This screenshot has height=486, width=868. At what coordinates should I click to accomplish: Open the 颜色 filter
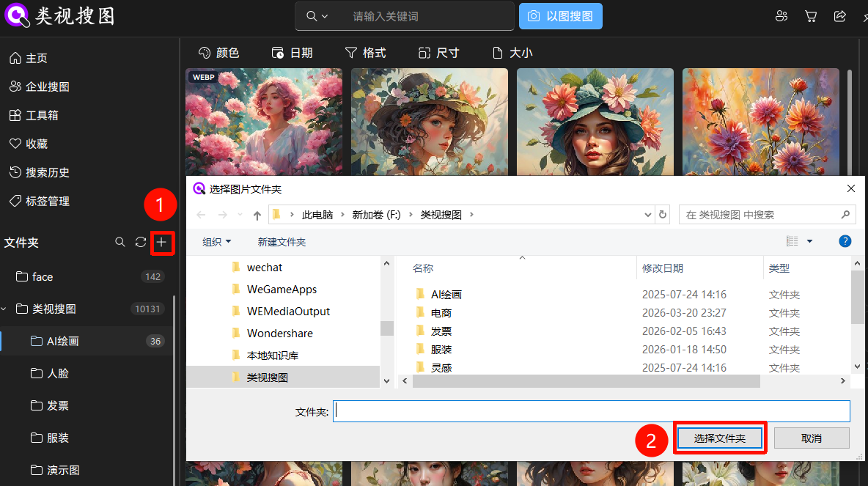pos(218,53)
